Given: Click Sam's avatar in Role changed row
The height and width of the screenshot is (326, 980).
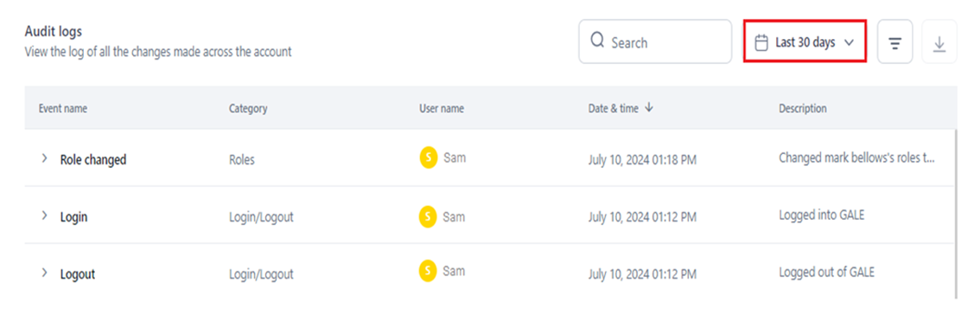Looking at the screenshot, I should point(428,158).
